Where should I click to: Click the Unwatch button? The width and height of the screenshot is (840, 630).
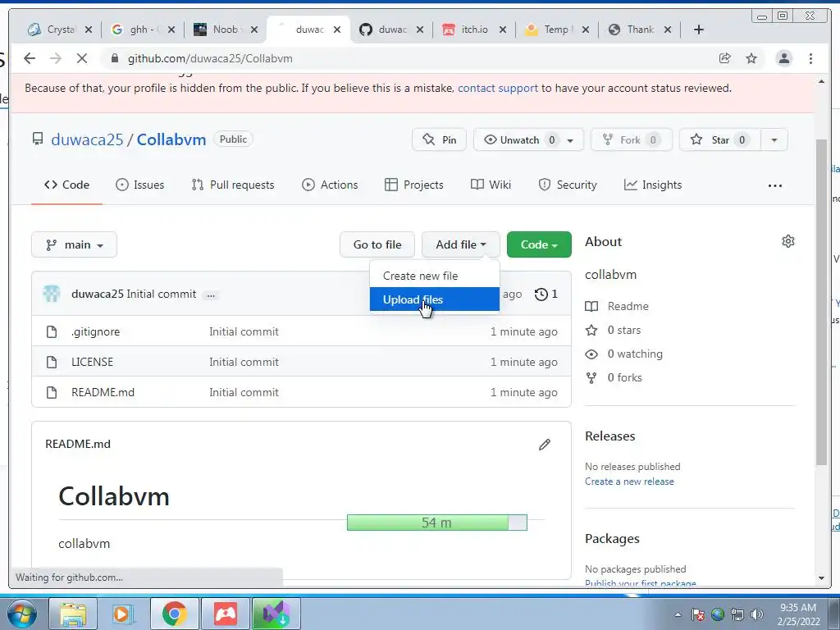point(518,139)
